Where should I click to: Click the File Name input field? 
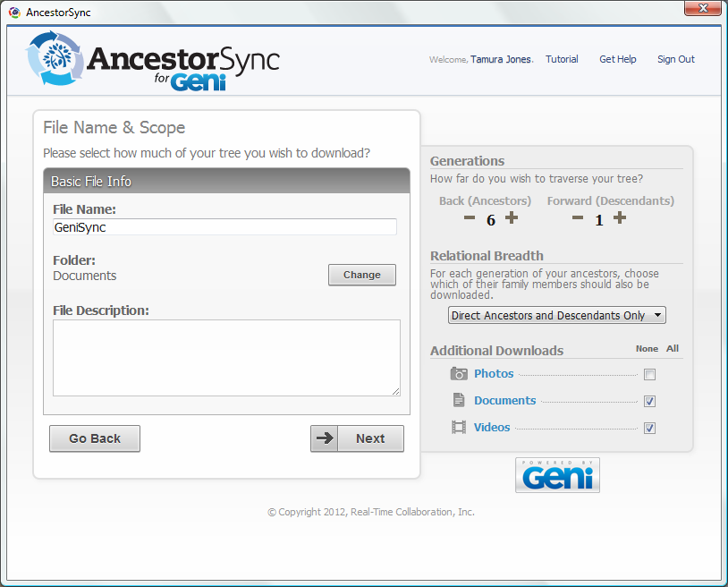[224, 227]
